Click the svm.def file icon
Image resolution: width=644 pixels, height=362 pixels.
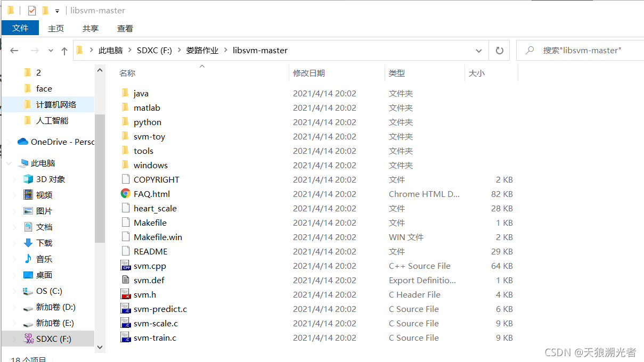126,280
